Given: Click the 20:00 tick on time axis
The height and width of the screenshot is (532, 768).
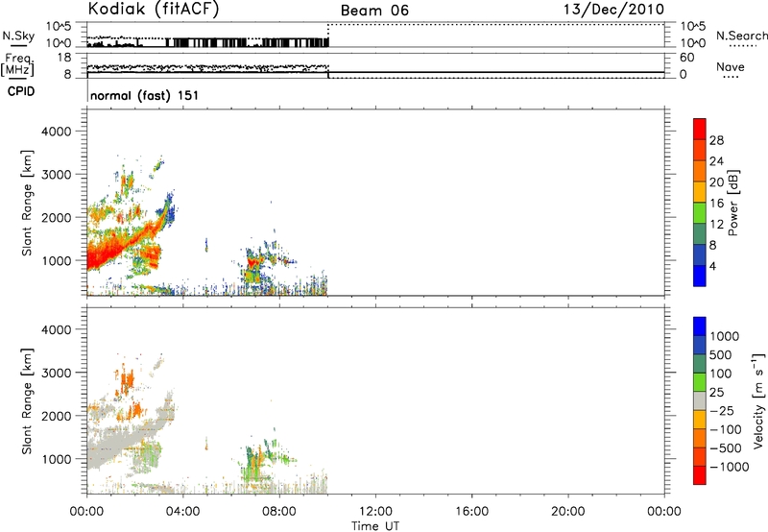Looking at the screenshot, I should pyautogui.click(x=568, y=511).
